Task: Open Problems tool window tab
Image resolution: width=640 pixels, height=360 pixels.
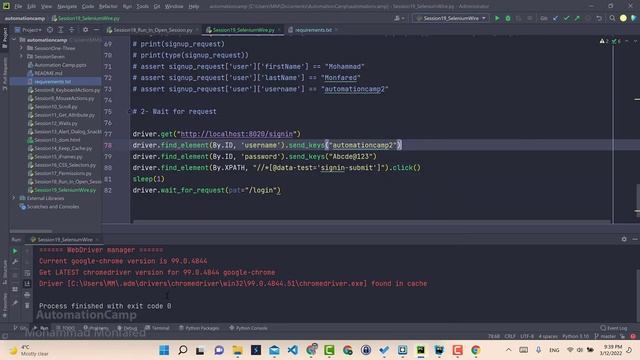Action: [96, 328]
